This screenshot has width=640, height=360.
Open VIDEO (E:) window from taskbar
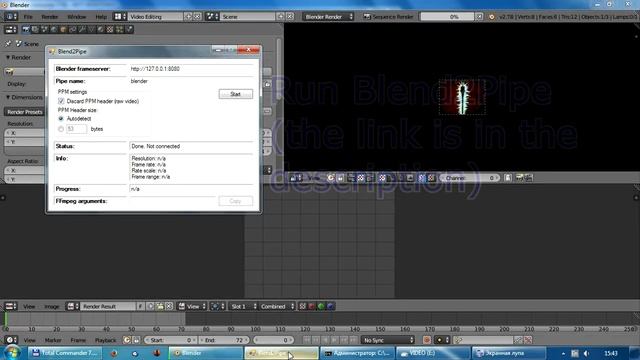click(x=432, y=353)
